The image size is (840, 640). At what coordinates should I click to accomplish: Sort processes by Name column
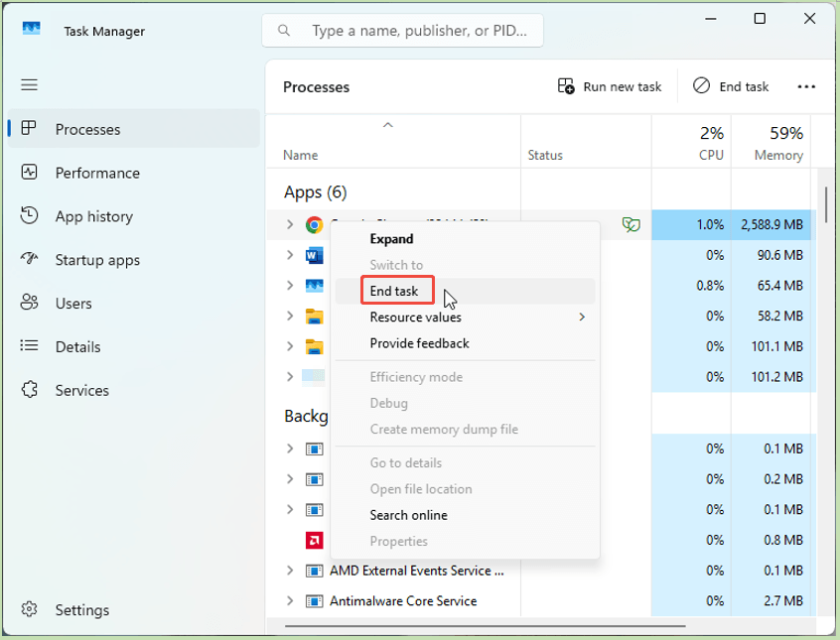point(393,142)
